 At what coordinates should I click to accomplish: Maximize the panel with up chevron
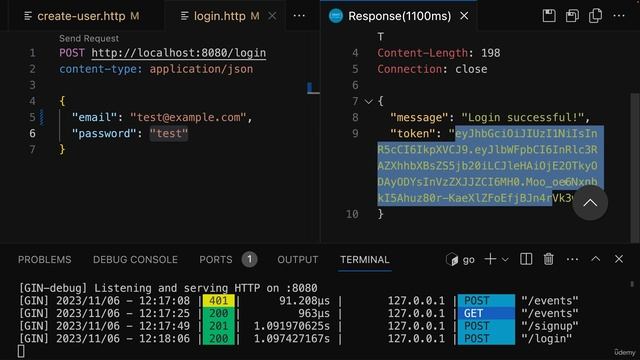coord(596,259)
